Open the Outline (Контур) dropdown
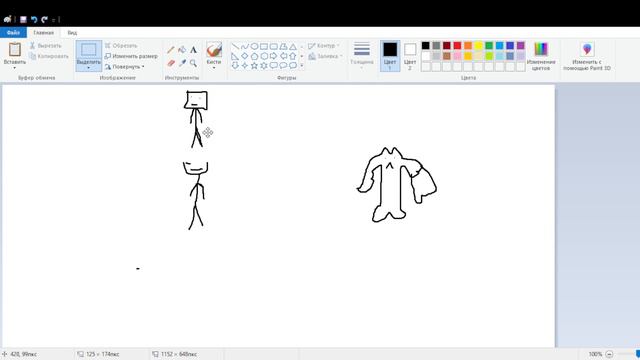This screenshot has width=640, height=360. tap(324, 46)
